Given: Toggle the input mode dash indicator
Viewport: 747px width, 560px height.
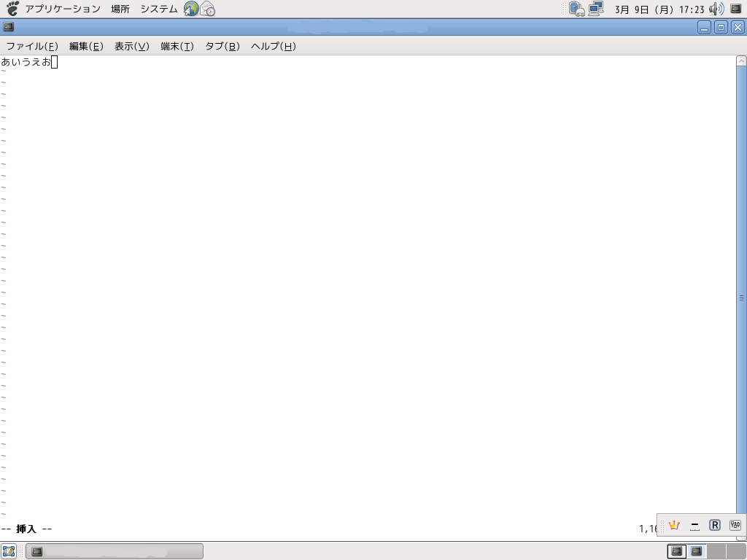Looking at the screenshot, I should 694,525.
